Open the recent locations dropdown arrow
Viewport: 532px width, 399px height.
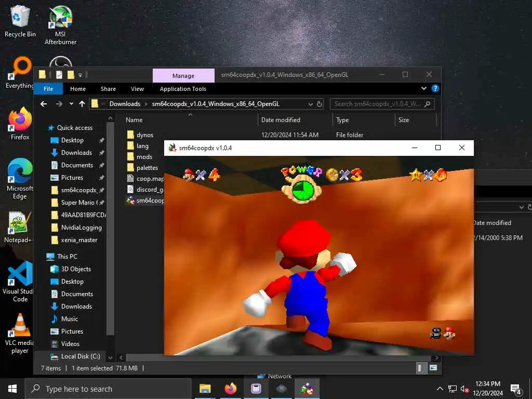point(71,104)
